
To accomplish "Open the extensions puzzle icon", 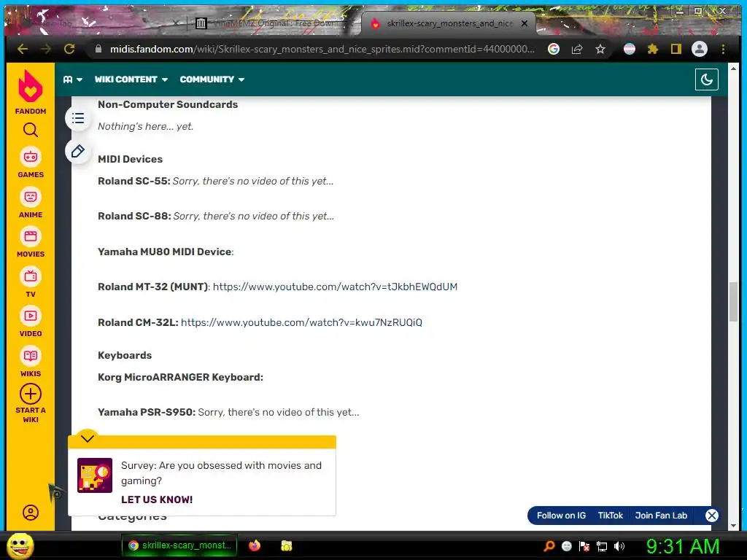I will coord(653,49).
